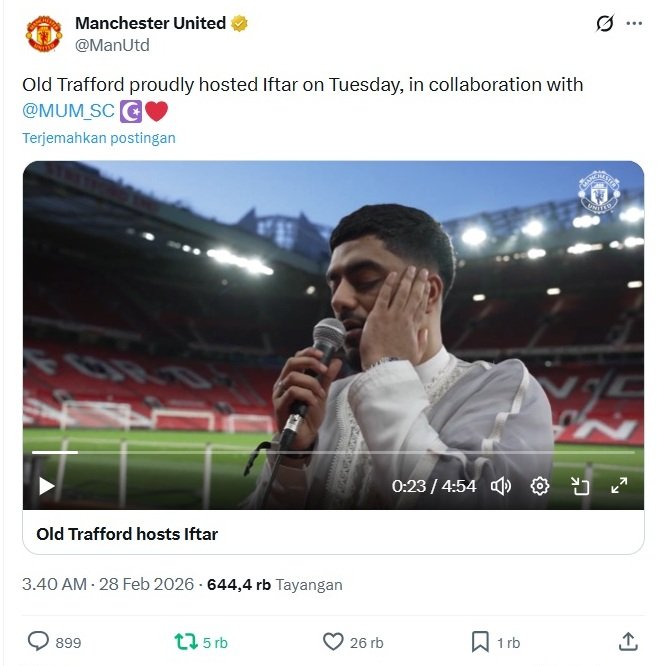The height and width of the screenshot is (666, 657).
Task: Click the Manchester United profile avatar
Action: 43,34
